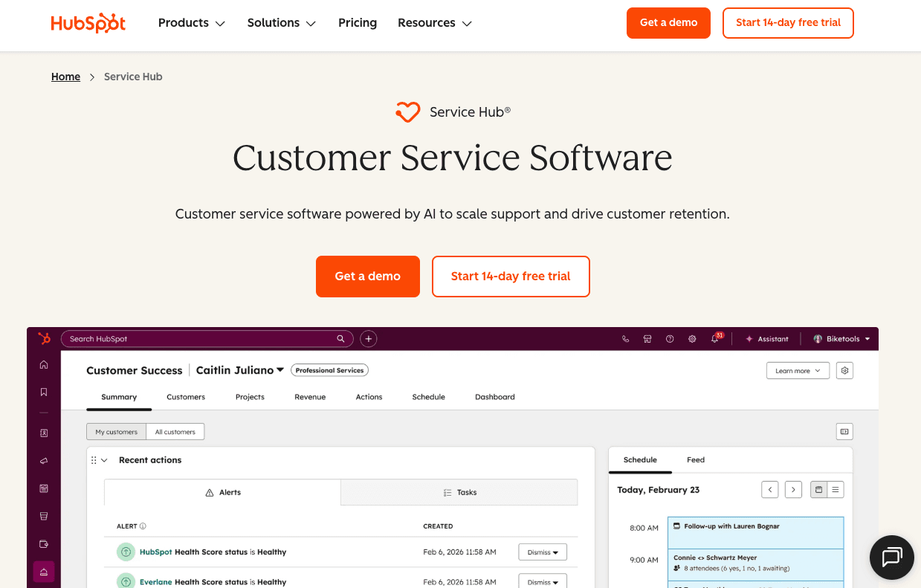921x588 pixels.
Task: Switch to the Actions tab
Action: coord(369,397)
